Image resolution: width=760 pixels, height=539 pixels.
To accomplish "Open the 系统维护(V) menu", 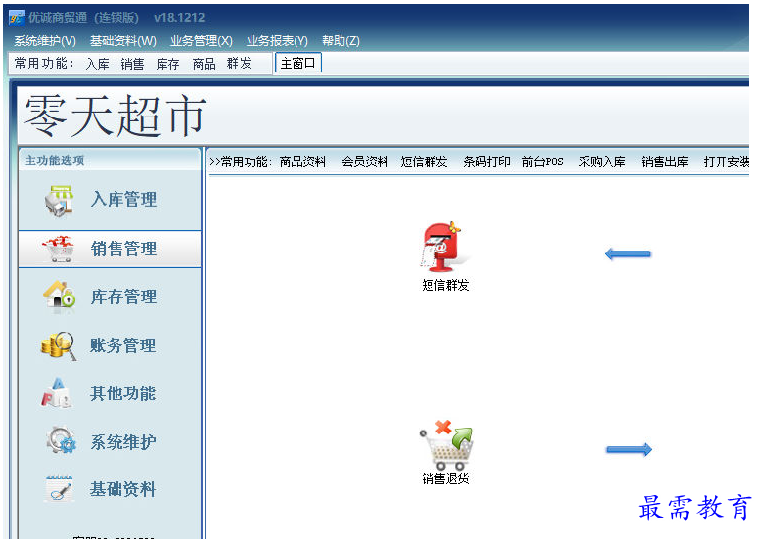I will coord(45,41).
